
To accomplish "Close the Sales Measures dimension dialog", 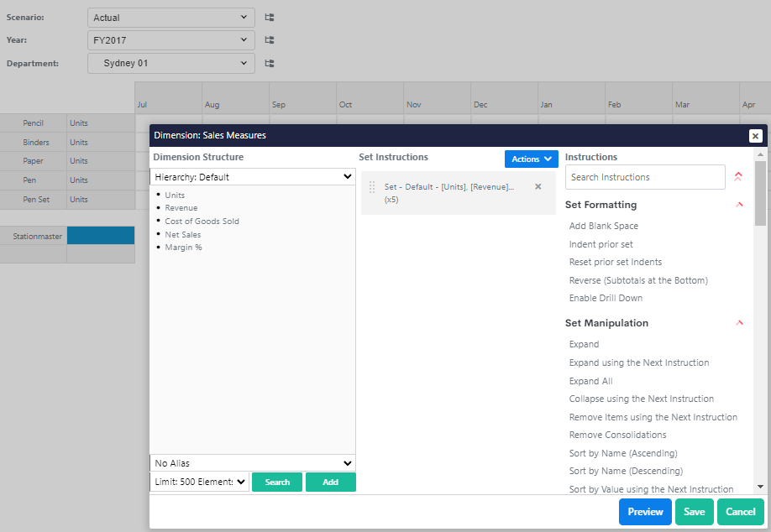I will point(755,136).
